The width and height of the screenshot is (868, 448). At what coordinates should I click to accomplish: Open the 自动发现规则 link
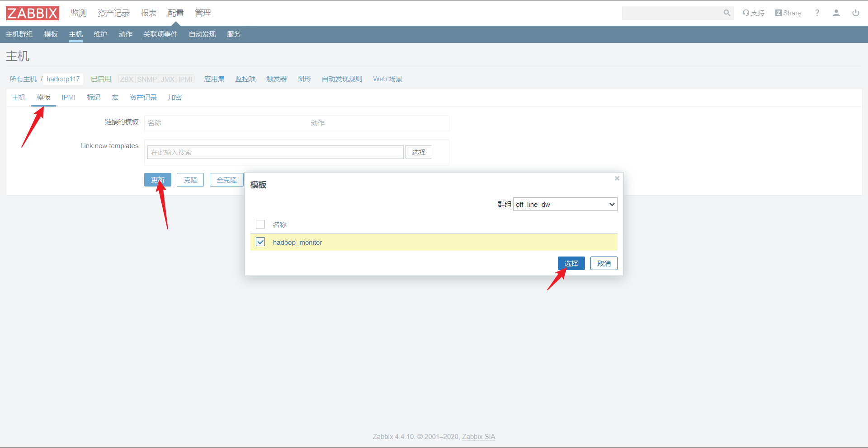click(x=342, y=79)
